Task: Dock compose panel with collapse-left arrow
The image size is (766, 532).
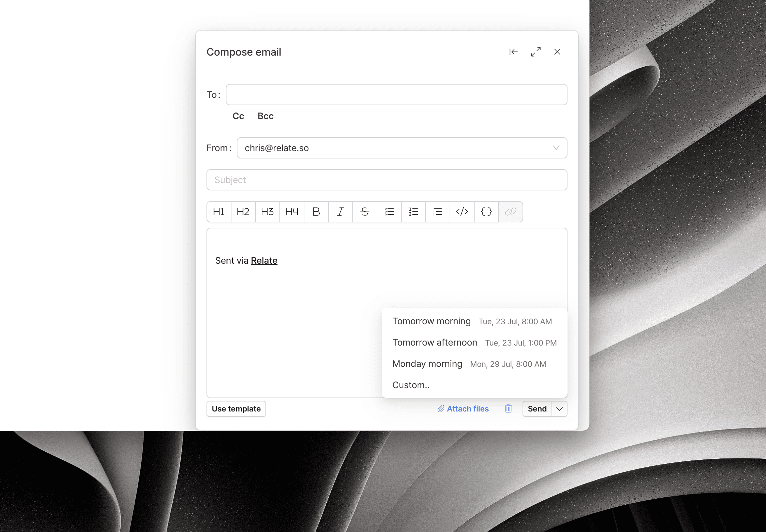Action: [x=514, y=52]
